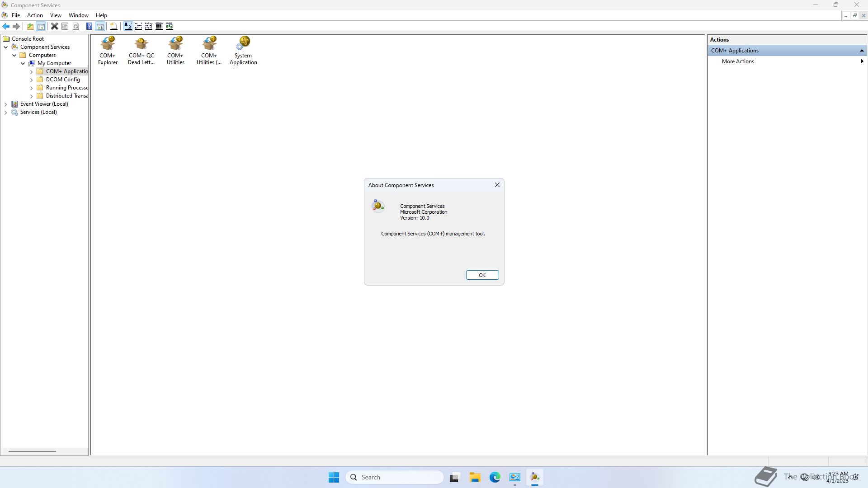The height and width of the screenshot is (488, 868).
Task: Click the taskbar Search box
Action: pos(395,477)
